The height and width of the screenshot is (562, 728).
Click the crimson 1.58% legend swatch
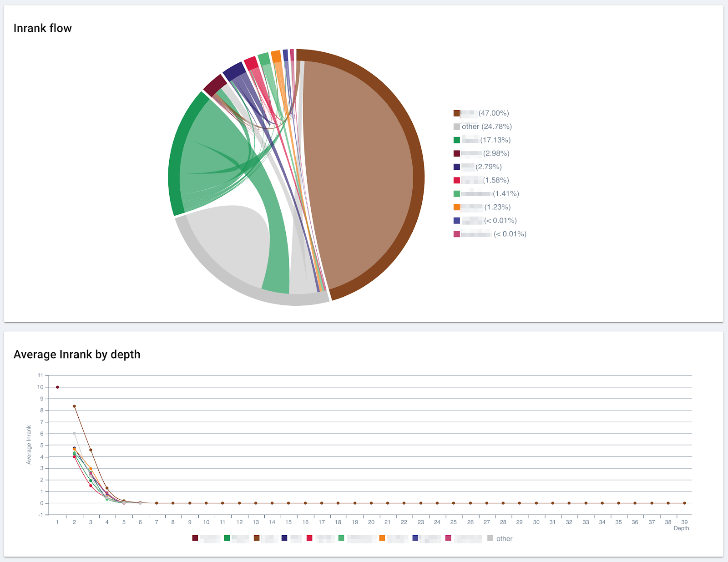pyautogui.click(x=456, y=180)
